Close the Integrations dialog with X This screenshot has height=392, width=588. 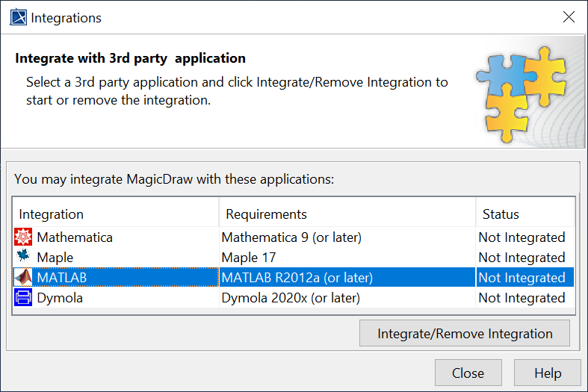[x=569, y=17]
